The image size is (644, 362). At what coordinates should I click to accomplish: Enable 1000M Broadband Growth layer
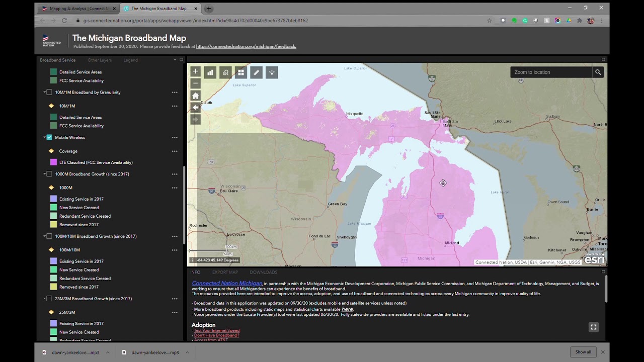pyautogui.click(x=49, y=174)
